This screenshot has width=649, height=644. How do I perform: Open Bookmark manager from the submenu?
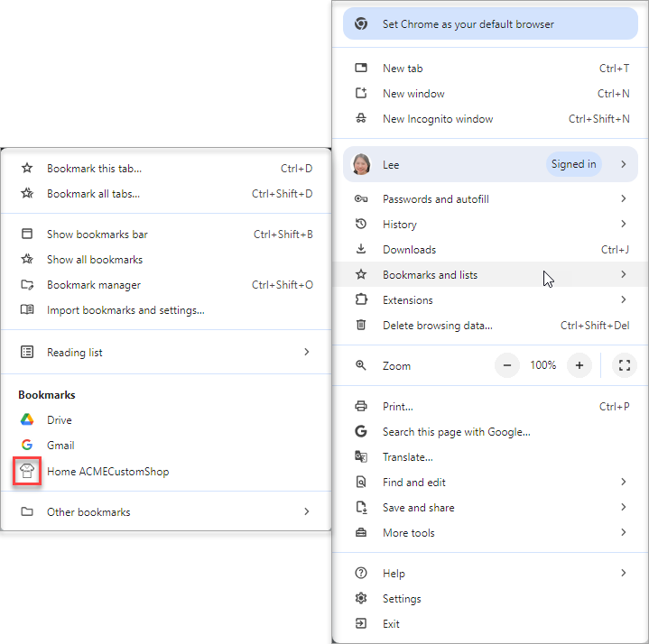click(94, 285)
